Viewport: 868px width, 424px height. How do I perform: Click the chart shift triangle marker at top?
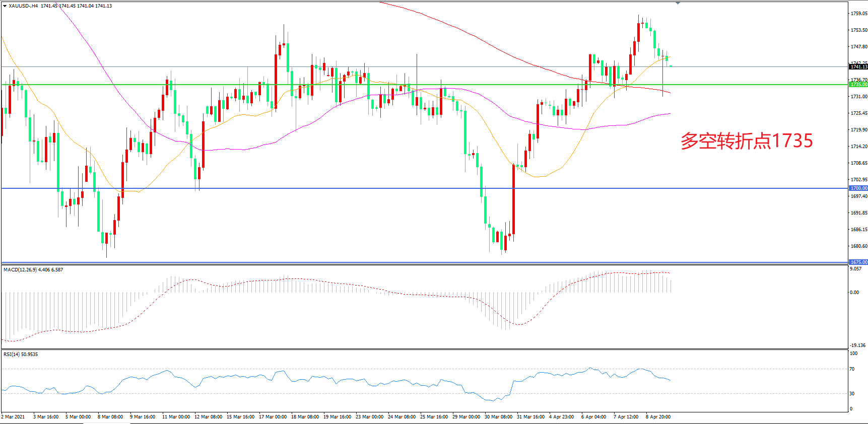(x=678, y=3)
